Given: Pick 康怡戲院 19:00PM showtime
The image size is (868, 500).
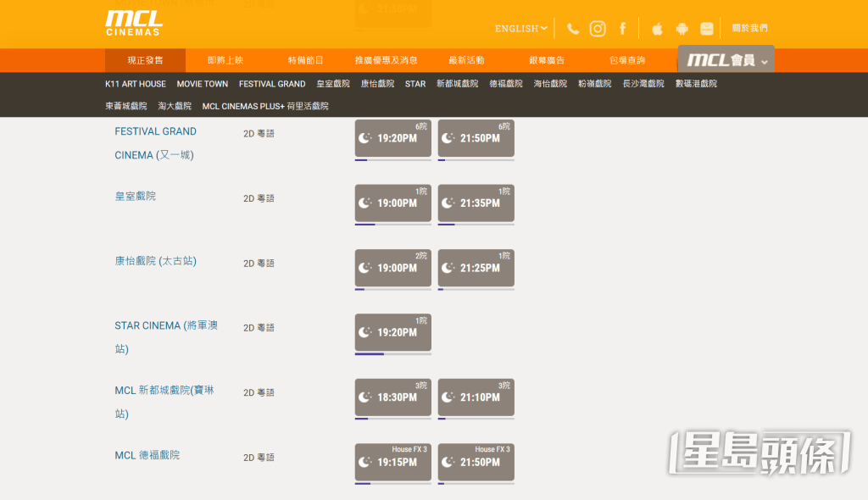Looking at the screenshot, I should point(393,268).
